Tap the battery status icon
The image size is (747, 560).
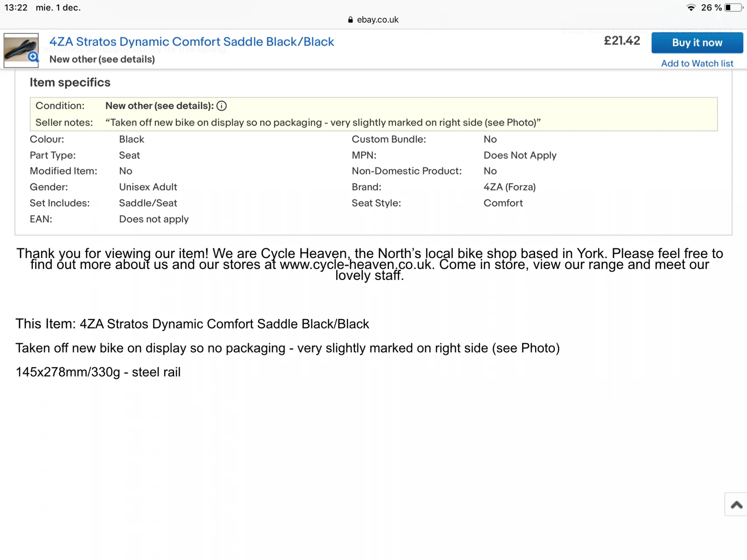(x=734, y=7)
